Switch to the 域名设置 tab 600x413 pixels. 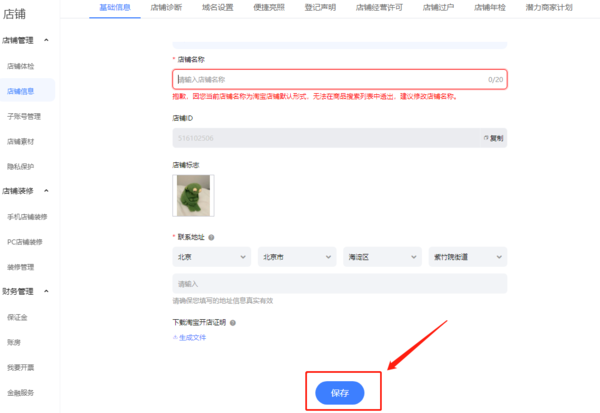click(x=217, y=8)
